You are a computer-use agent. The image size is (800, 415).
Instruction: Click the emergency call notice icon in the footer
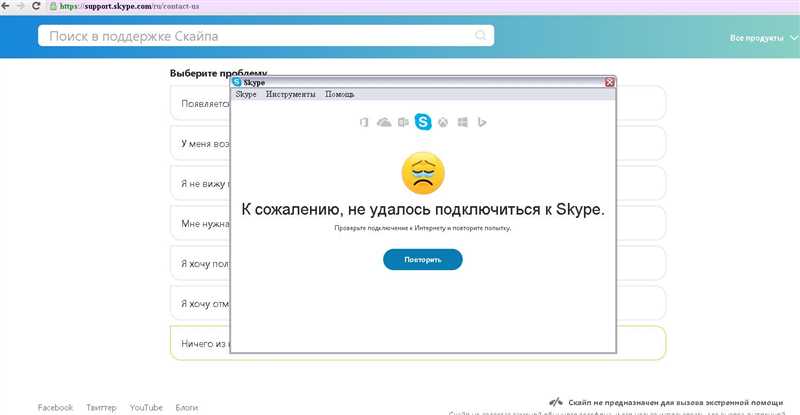(x=556, y=402)
